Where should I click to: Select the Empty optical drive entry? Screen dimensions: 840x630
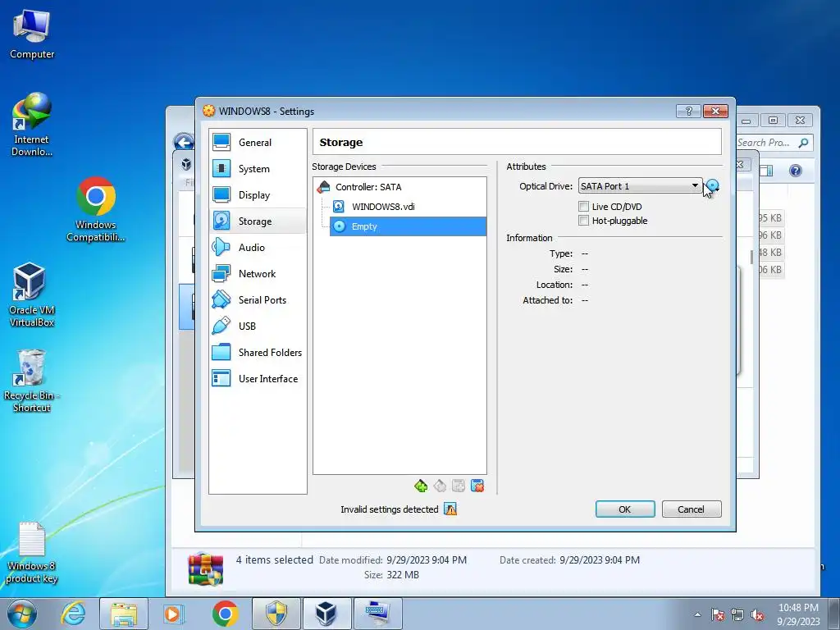[409, 226]
